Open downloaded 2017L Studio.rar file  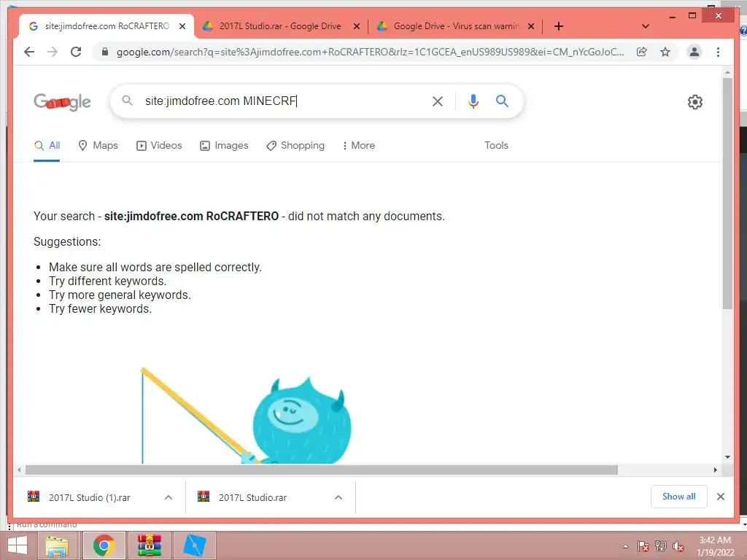point(252,497)
